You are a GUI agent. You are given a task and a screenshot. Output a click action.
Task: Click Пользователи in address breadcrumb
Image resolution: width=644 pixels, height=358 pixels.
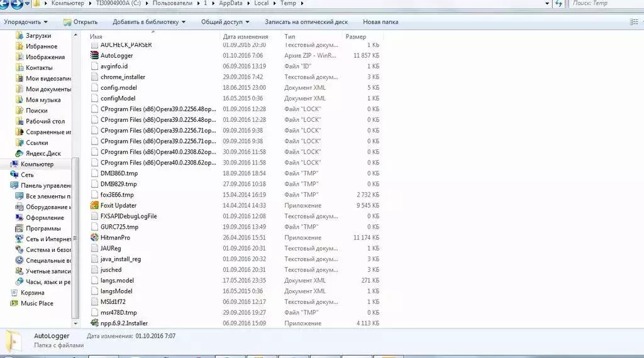point(172,3)
